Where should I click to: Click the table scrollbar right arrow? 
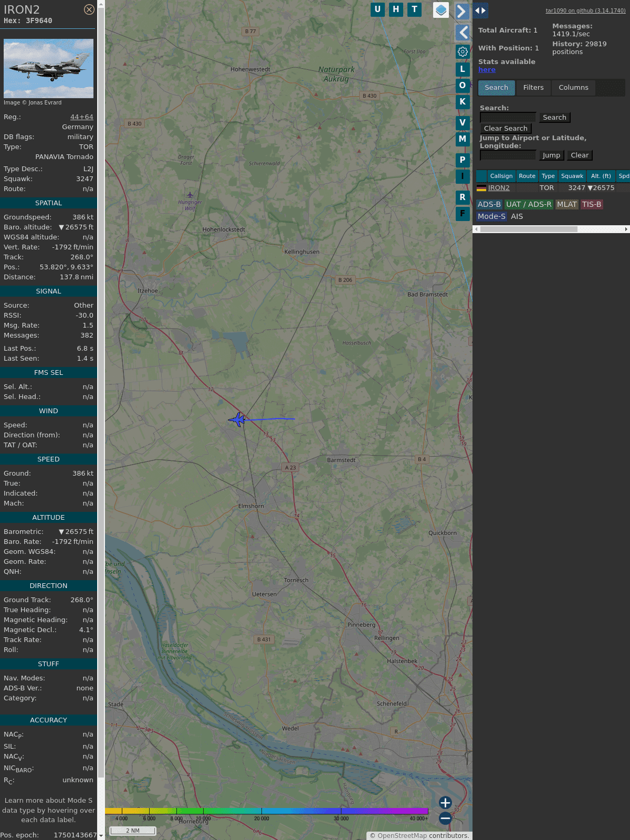626,229
